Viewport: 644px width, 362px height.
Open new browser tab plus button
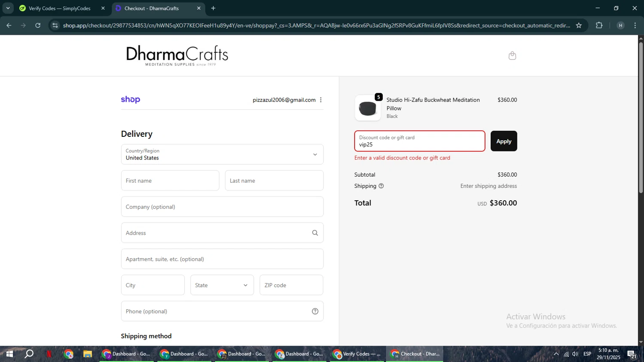[213, 8]
